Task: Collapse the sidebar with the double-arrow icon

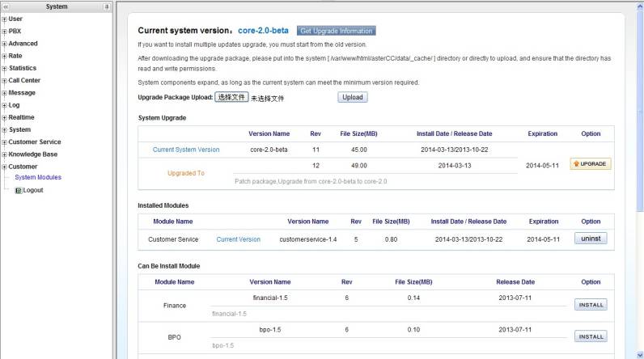Action: coord(6,6)
